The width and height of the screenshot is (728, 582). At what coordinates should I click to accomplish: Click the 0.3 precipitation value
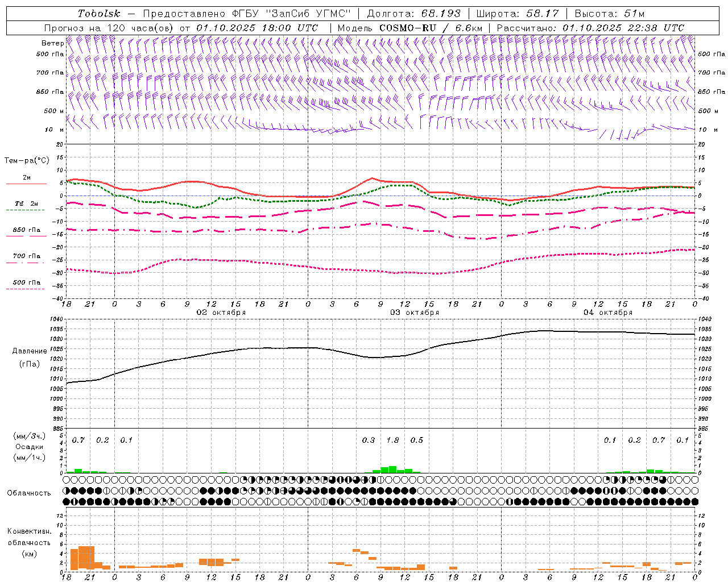coord(369,440)
